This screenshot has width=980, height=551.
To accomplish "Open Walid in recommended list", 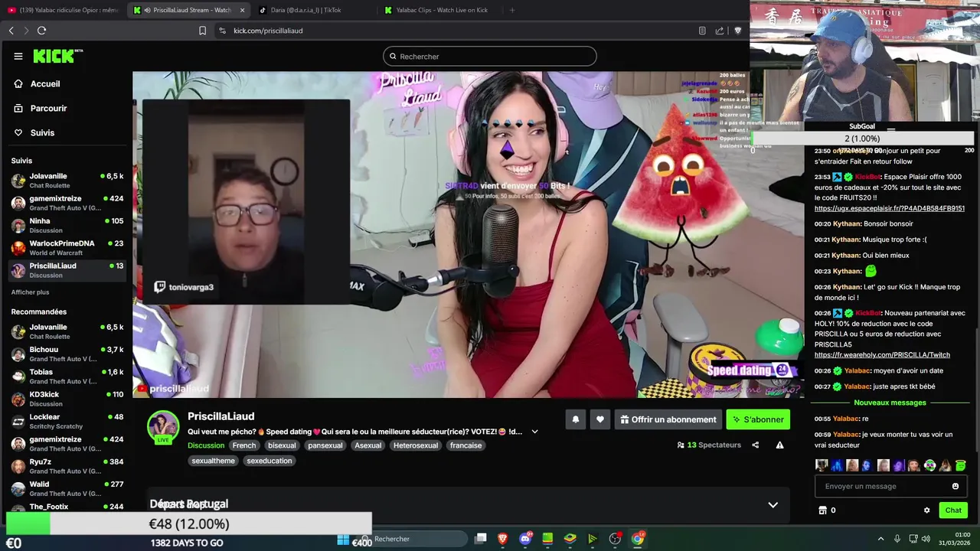I will [x=67, y=488].
